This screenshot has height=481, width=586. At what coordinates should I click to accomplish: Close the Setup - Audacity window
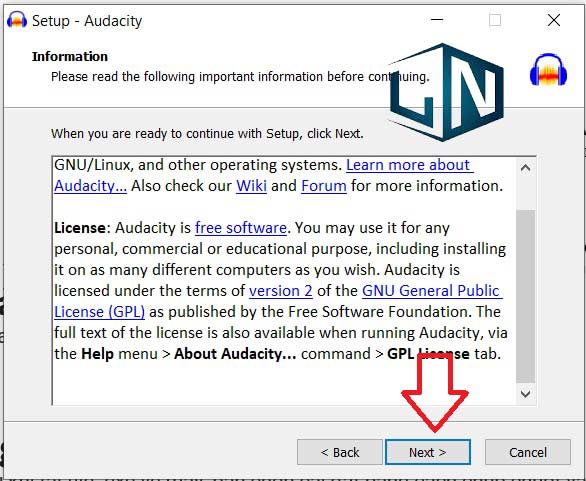coord(554,20)
